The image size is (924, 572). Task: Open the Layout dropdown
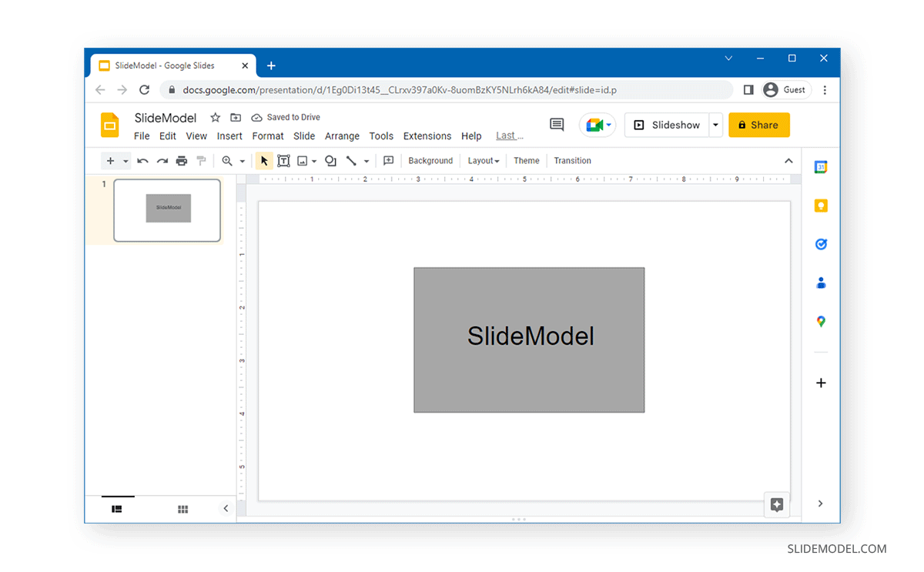[484, 160]
